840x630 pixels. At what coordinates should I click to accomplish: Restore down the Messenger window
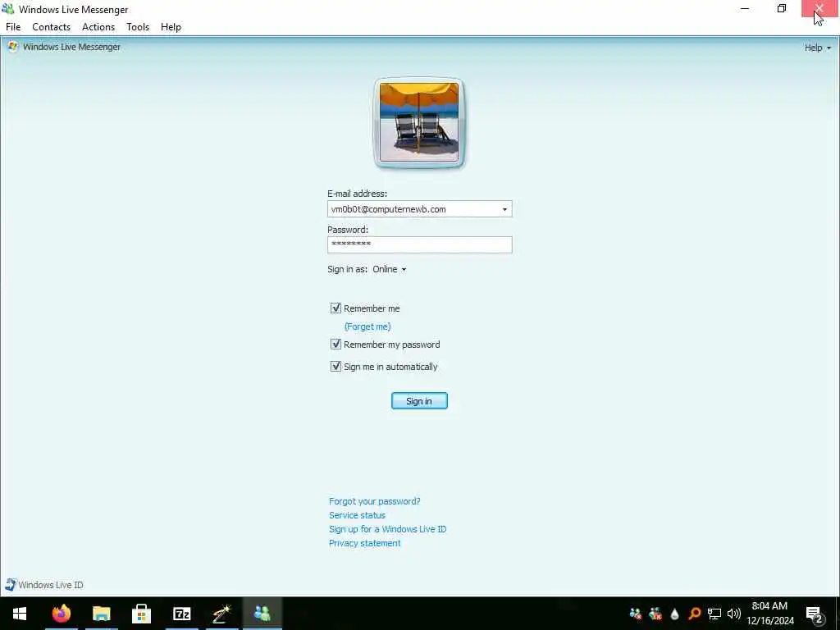click(782, 8)
